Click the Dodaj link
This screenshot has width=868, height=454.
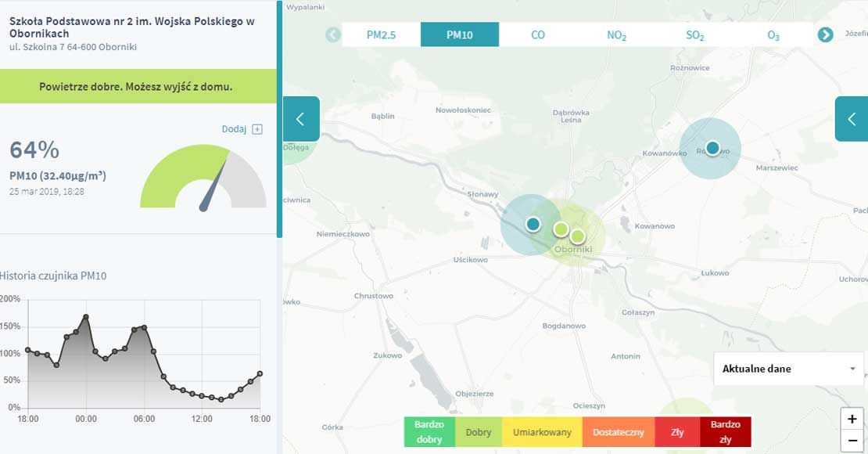click(234, 129)
